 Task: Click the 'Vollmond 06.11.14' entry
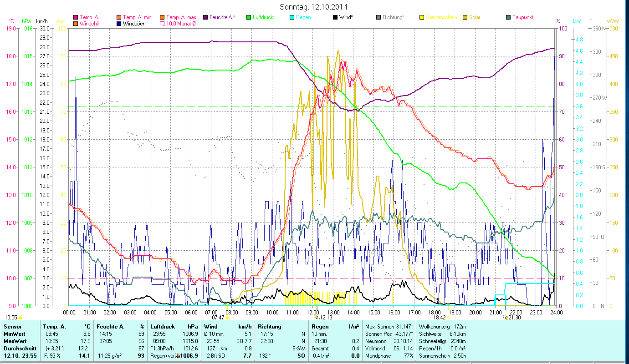click(x=389, y=349)
